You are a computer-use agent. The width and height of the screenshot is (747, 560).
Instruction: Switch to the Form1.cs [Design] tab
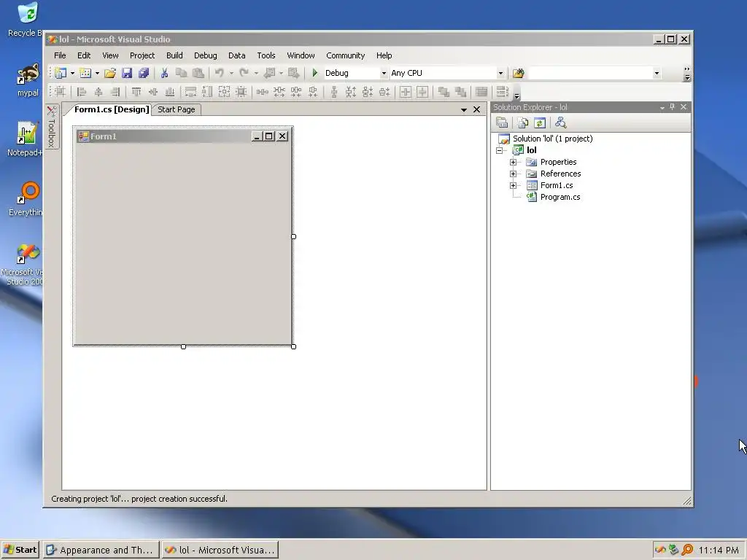pyautogui.click(x=112, y=109)
